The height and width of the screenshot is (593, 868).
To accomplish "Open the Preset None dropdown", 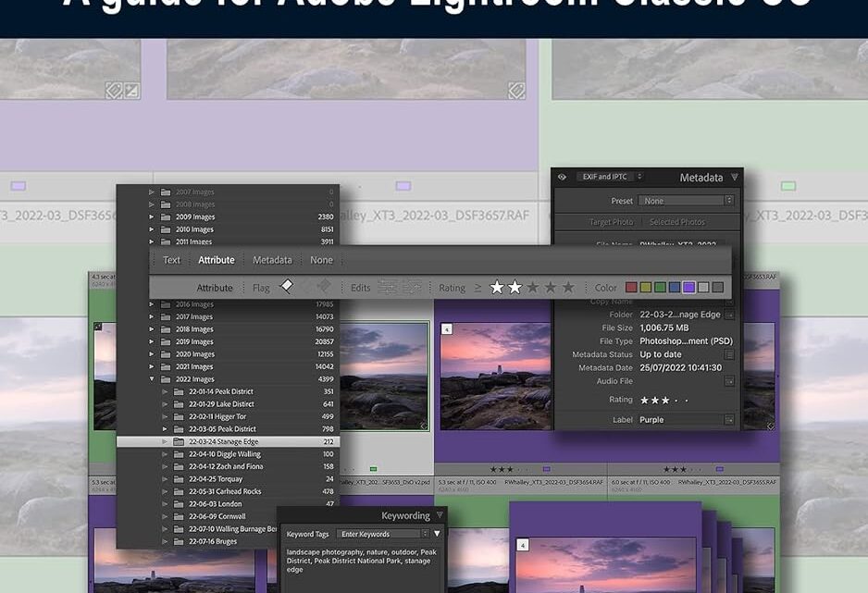I will [686, 201].
